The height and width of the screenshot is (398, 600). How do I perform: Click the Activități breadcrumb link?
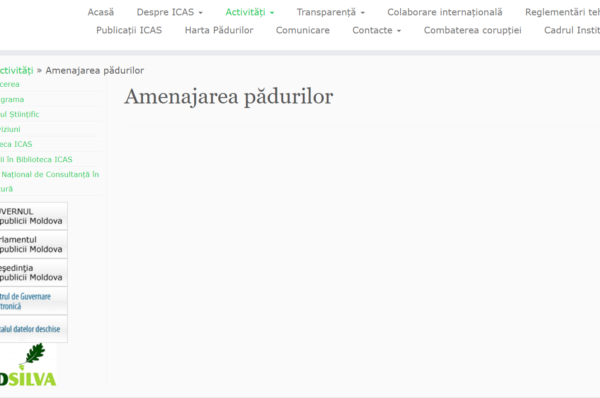pyautogui.click(x=16, y=70)
